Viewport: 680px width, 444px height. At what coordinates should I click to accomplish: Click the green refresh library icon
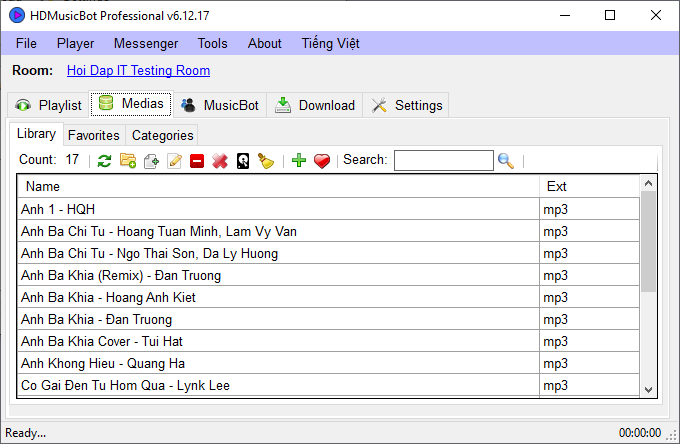pyautogui.click(x=104, y=161)
